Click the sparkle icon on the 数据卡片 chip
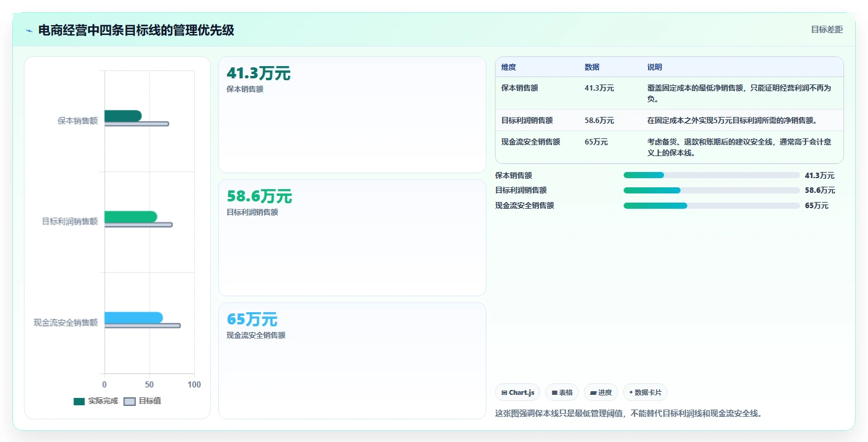The width and height of the screenshot is (868, 442). coord(631,392)
